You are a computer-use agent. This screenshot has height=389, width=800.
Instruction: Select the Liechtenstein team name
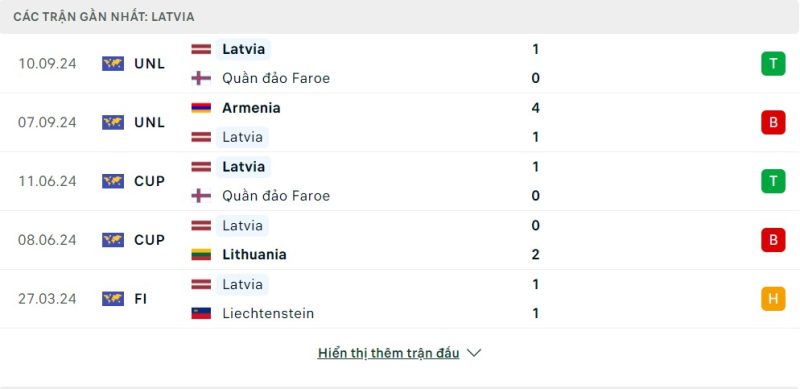pyautogui.click(x=268, y=313)
